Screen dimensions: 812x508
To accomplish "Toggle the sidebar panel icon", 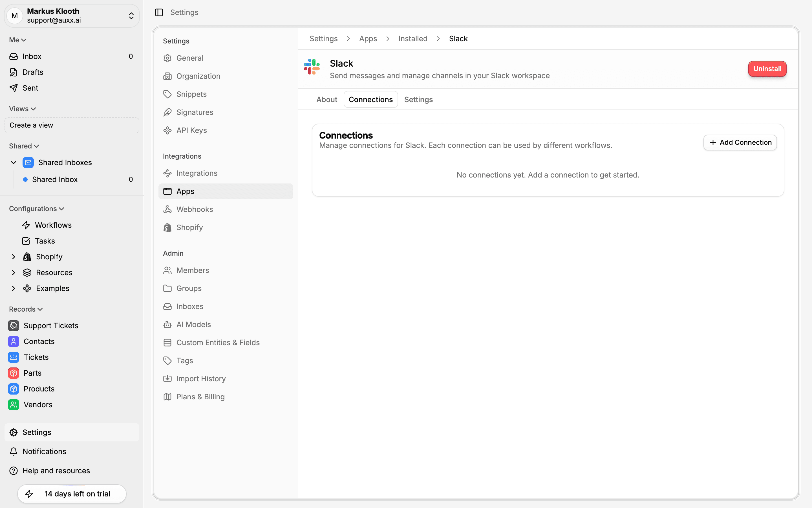I will (159, 12).
